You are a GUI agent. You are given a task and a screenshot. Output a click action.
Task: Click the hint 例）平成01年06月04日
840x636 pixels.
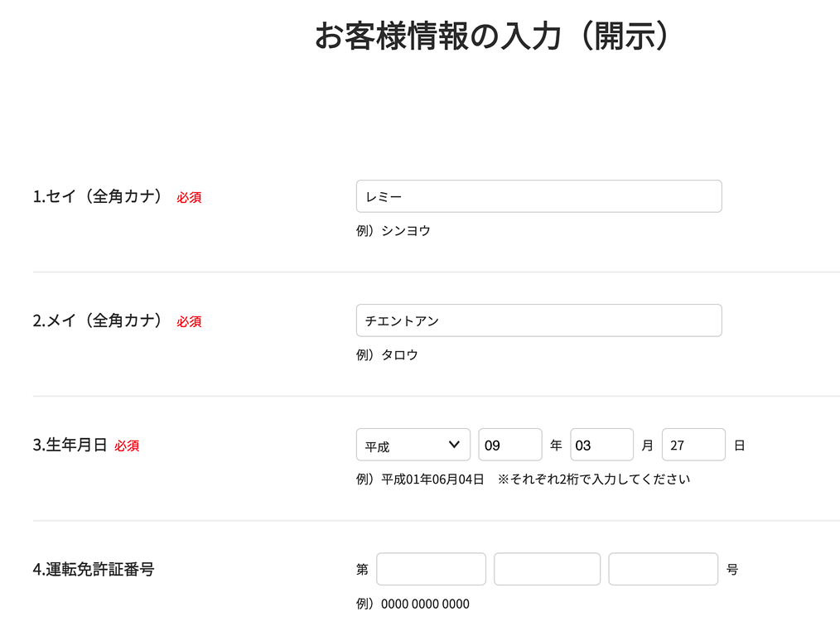(x=418, y=479)
